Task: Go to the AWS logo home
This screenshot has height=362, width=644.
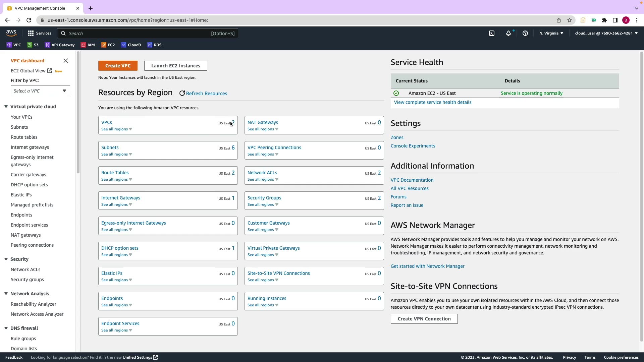Action: click(x=11, y=33)
